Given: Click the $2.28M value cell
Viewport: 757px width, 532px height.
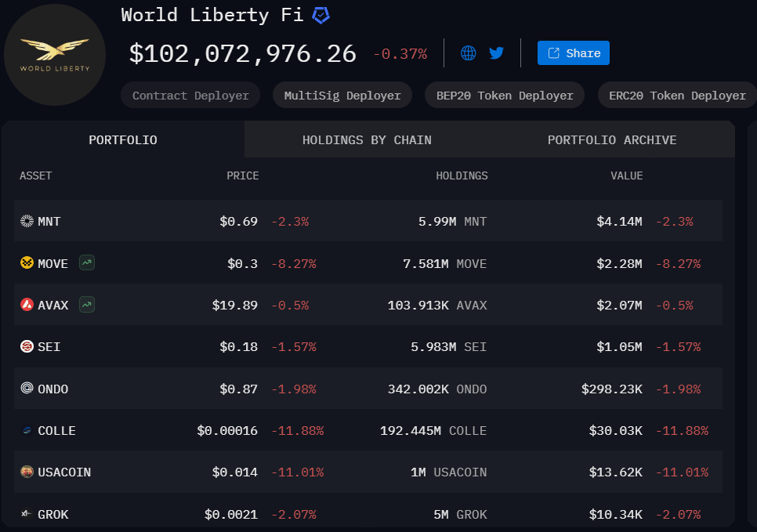Looking at the screenshot, I should click(x=619, y=263).
